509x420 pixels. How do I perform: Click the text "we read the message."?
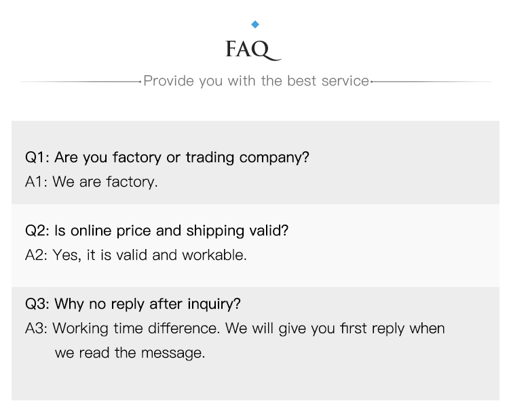pyautogui.click(x=130, y=353)
